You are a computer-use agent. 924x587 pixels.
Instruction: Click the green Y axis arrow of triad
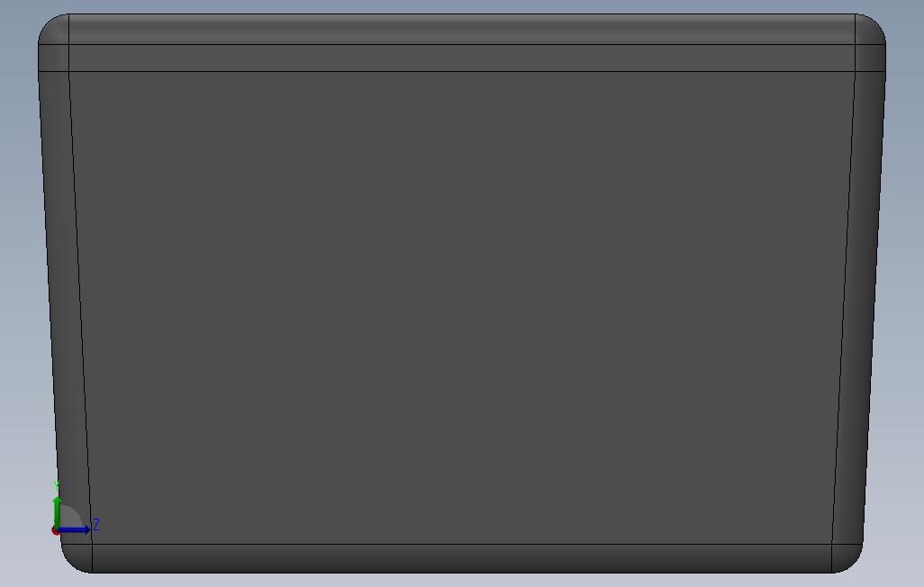click(x=57, y=511)
